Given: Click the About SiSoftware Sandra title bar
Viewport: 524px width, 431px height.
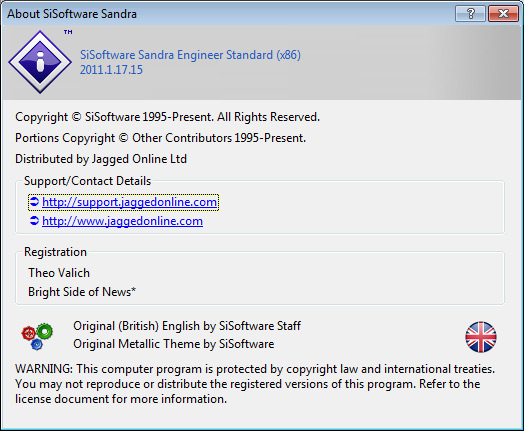Looking at the screenshot, I should pos(227,14).
